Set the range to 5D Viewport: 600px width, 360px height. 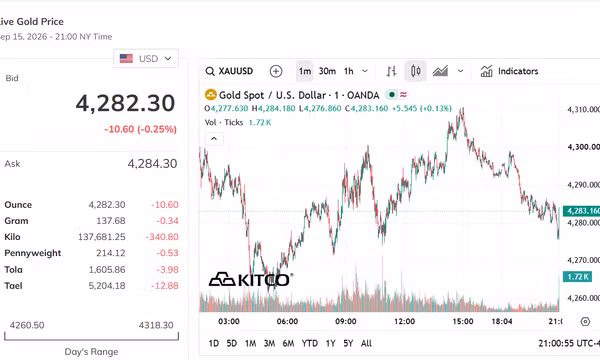[x=232, y=343]
